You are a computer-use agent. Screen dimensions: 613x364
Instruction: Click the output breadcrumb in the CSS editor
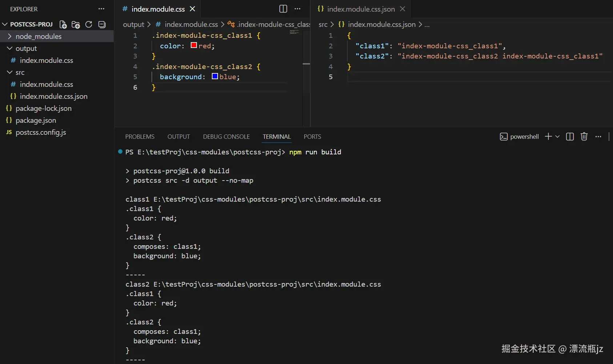click(x=134, y=24)
